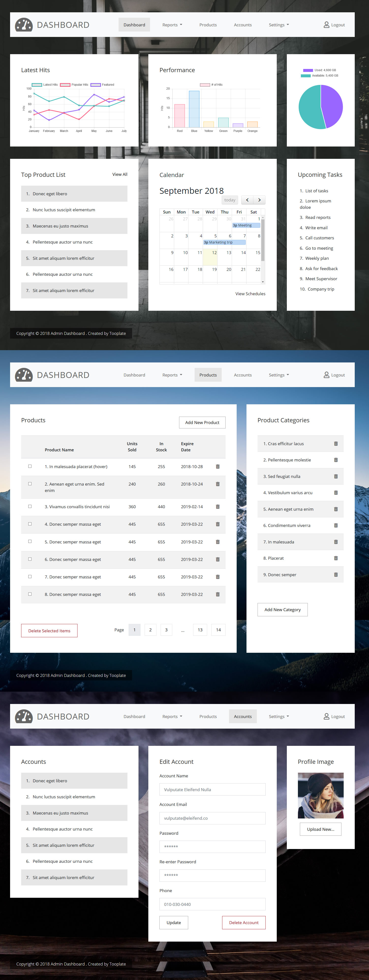Open Reports dropdown in navbar with Accounts tab highlighted
Screen dimensions: 369x980
(x=172, y=716)
